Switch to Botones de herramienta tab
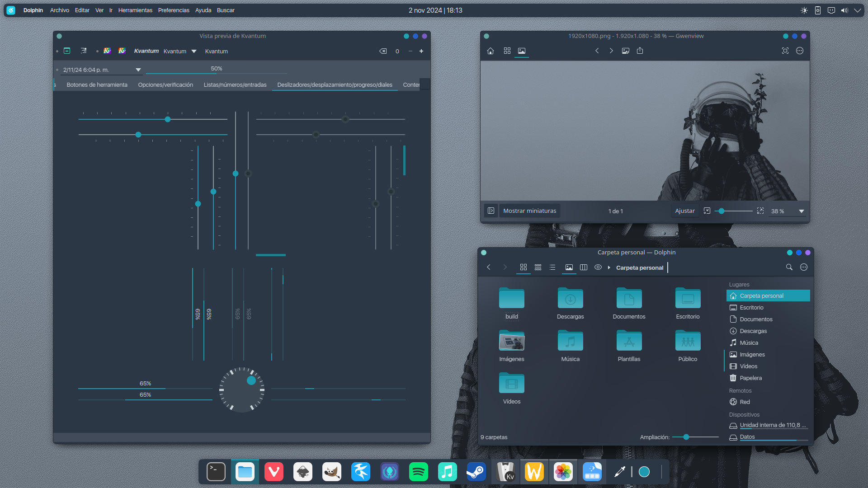Viewport: 868px width, 488px height. coord(97,85)
